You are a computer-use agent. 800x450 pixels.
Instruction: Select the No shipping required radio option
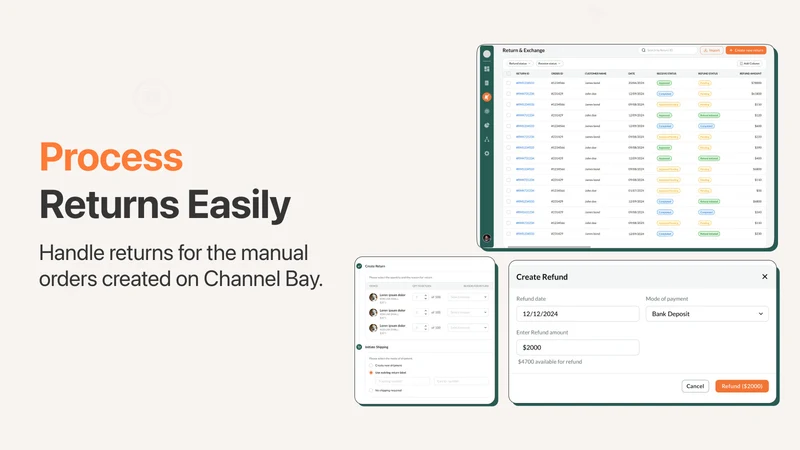tap(371, 390)
